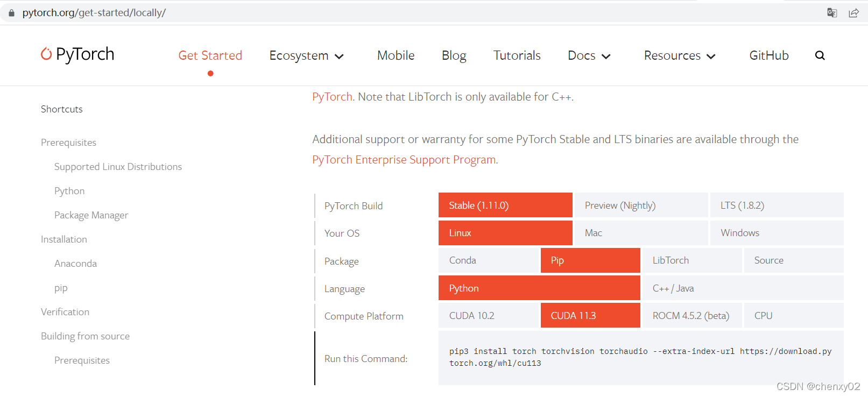Jump to top-level Prerequisites shortcut under Shortcuts
This screenshot has width=868, height=397.
coord(68,143)
